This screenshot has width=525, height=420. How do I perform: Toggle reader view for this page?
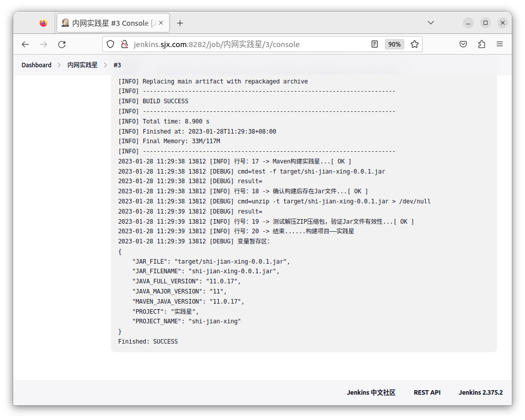pos(375,44)
